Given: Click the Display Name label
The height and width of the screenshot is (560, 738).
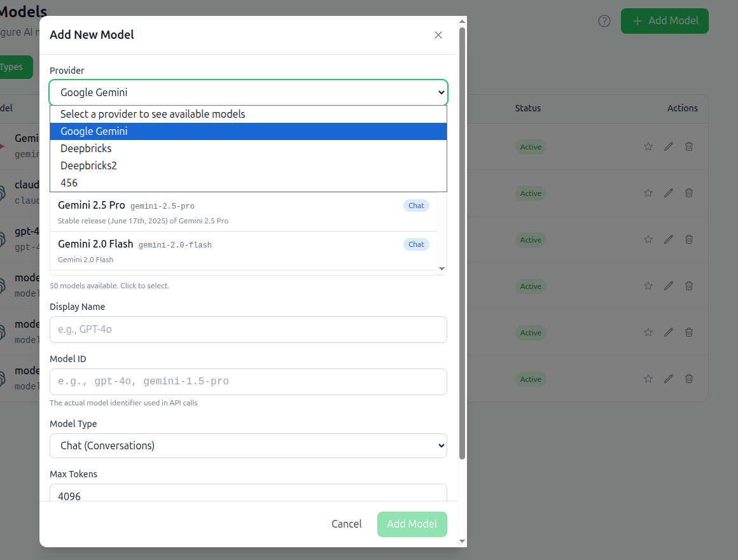Looking at the screenshot, I should tap(77, 307).
